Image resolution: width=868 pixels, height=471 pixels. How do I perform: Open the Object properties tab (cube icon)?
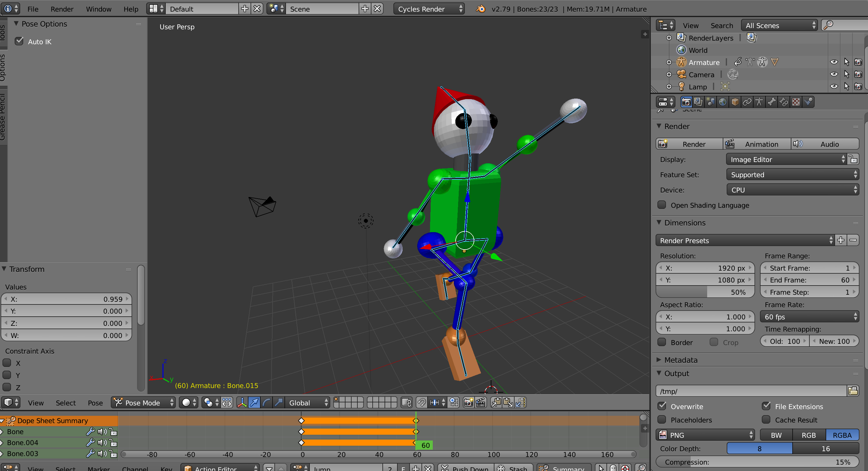pyautogui.click(x=735, y=102)
